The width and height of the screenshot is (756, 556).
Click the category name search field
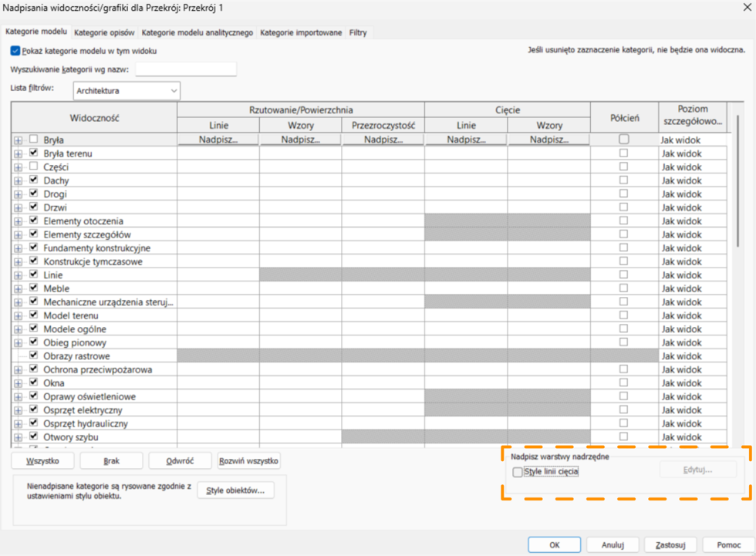(185, 69)
